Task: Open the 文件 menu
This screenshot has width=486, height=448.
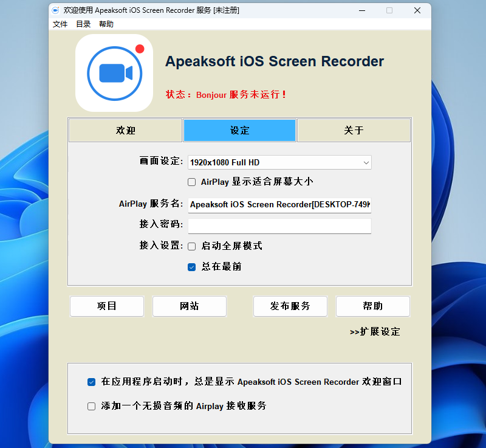Action: [x=60, y=24]
